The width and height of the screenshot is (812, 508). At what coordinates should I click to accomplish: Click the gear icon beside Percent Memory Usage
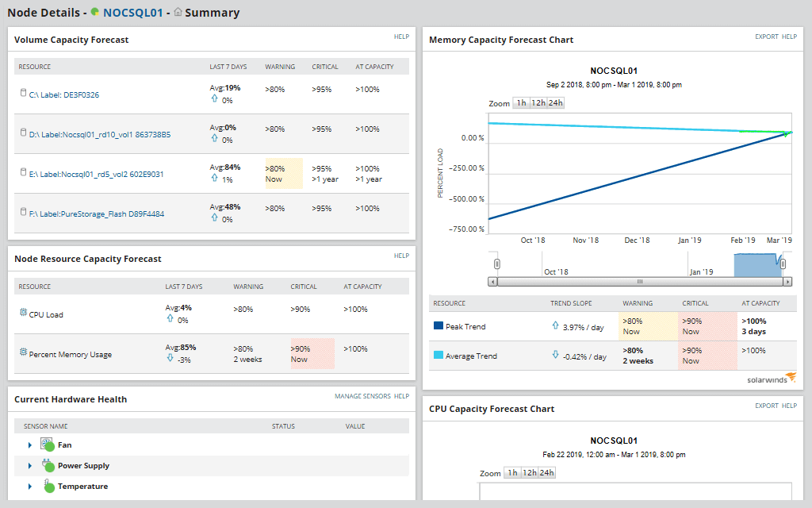(x=21, y=351)
